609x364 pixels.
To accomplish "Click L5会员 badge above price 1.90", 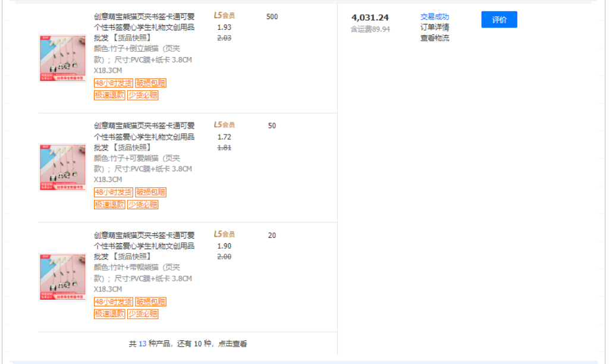I will pyautogui.click(x=224, y=234).
